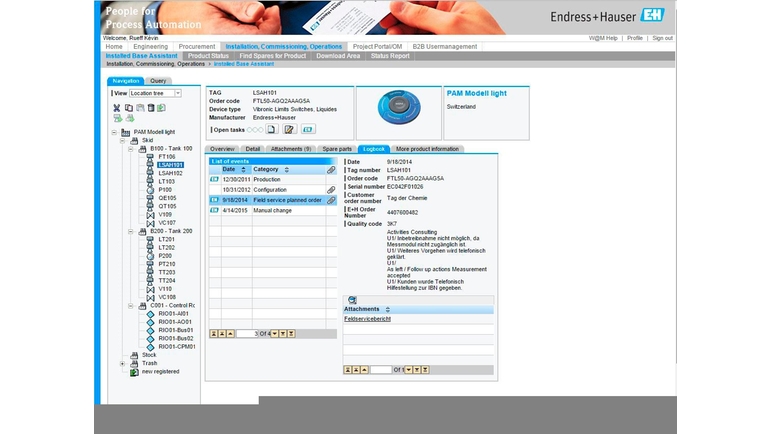The height and width of the screenshot is (434, 771).
Task: Open the Procurement top menu
Action: tap(197, 47)
